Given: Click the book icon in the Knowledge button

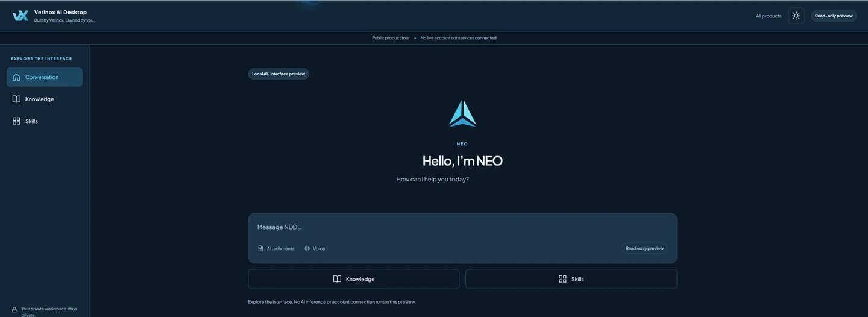Looking at the screenshot, I should tap(337, 279).
